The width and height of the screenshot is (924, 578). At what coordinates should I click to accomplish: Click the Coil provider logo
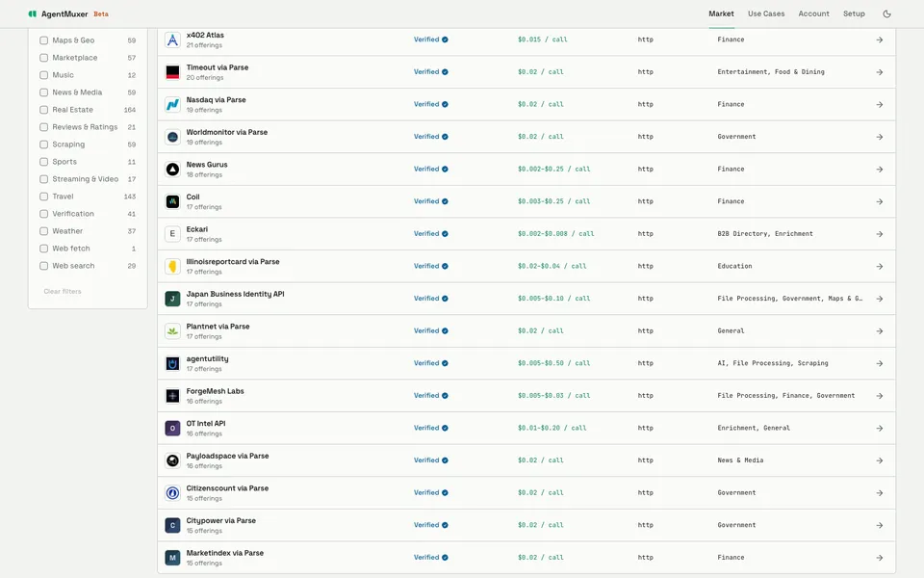172,201
